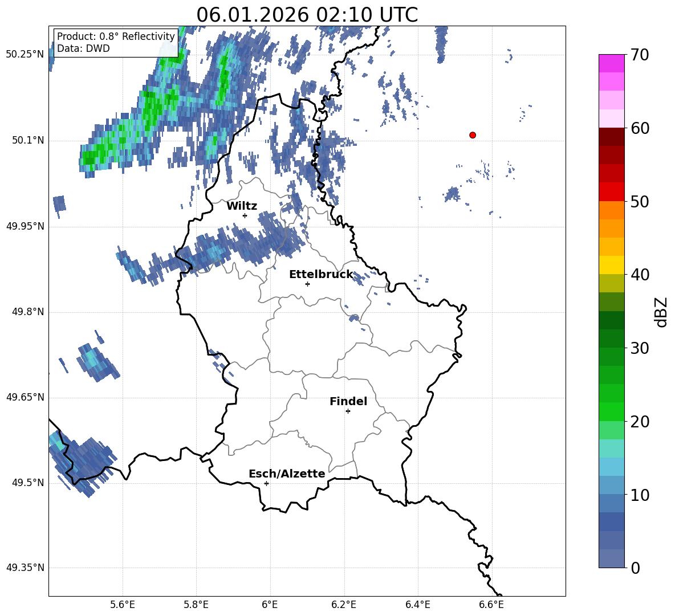Viewport: 675px width, 616px height.
Task: Click the dark maroon colorbar segment below 60
Action: pyautogui.click(x=611, y=137)
